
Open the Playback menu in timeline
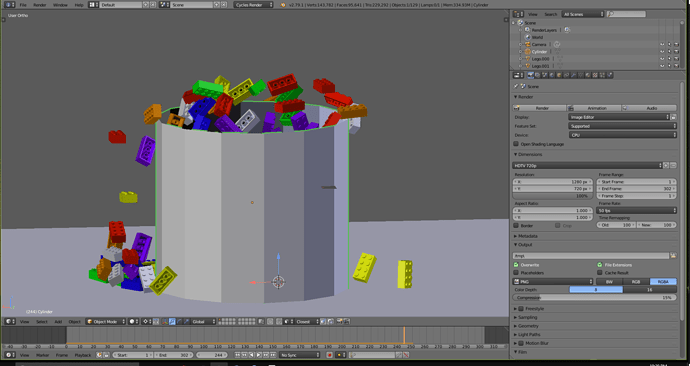83,355
